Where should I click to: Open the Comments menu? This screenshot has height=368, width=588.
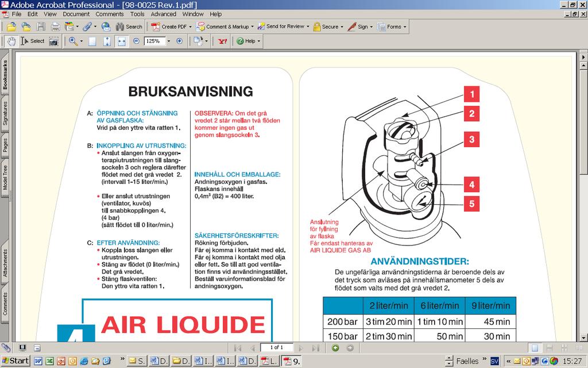[x=110, y=14]
